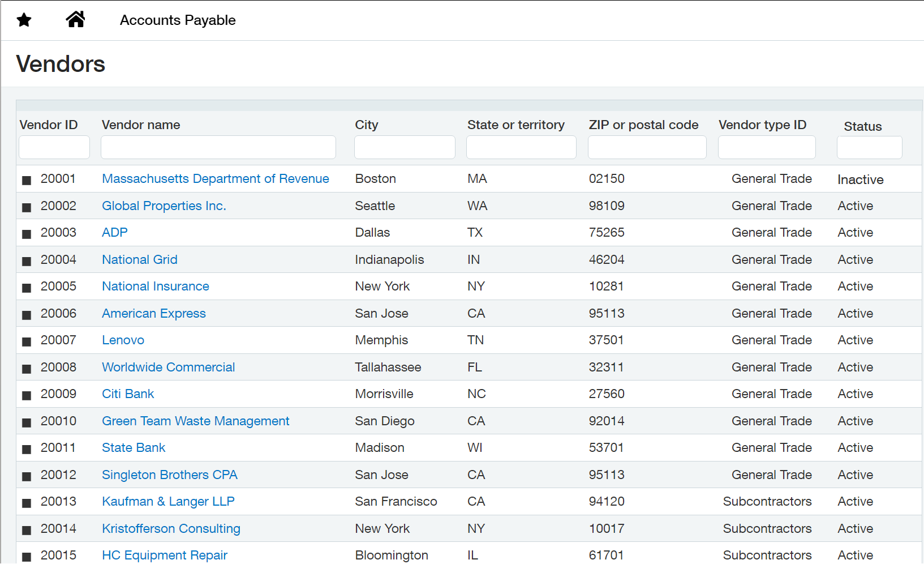Screen dimensions: 924x564
Task: Sort by Vendor type ID header
Action: click(763, 125)
